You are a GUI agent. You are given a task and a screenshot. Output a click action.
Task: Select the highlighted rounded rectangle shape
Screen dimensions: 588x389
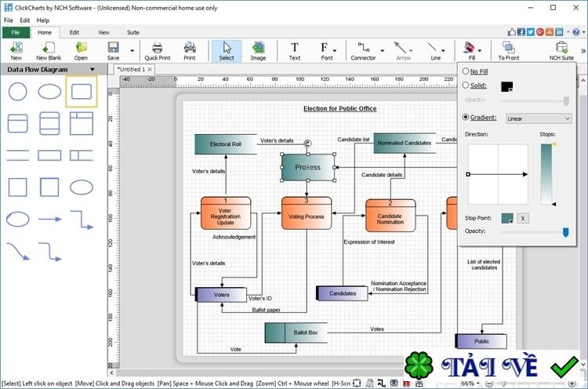click(82, 92)
